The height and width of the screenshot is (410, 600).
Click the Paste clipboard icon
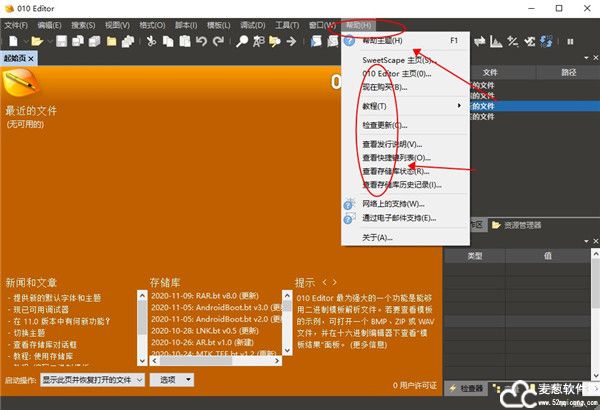[x=185, y=41]
